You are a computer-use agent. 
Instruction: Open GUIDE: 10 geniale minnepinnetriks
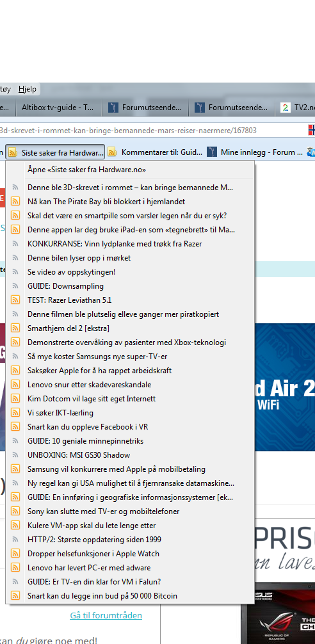[x=130, y=440]
